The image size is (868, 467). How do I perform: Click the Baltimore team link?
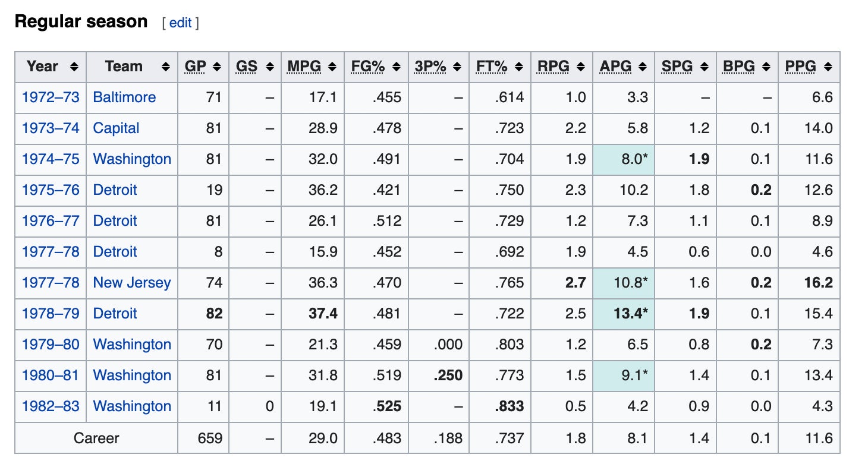pyautogui.click(x=124, y=97)
